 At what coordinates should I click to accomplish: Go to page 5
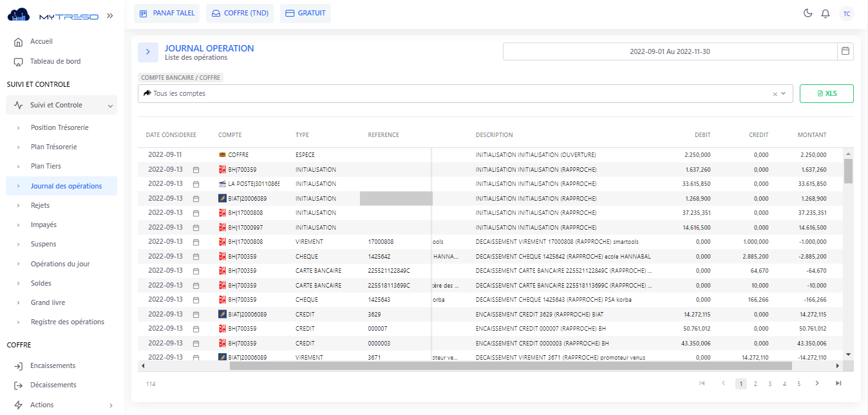(x=798, y=383)
